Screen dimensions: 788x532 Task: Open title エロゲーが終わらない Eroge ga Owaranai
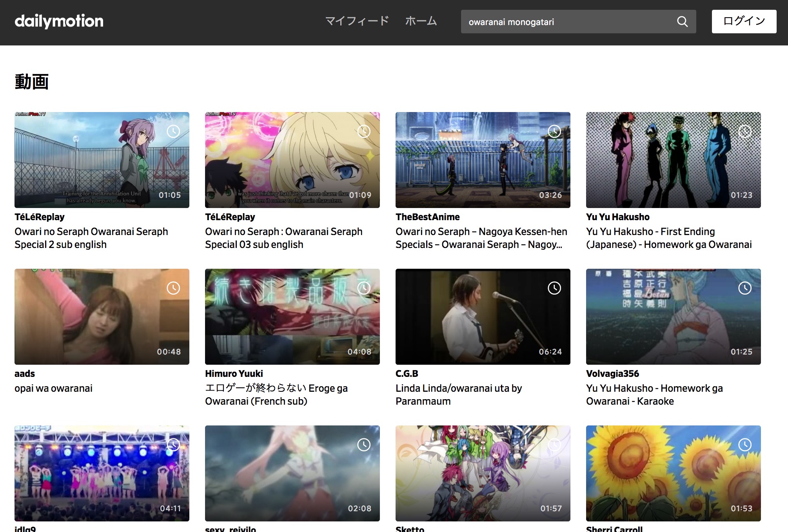(276, 395)
